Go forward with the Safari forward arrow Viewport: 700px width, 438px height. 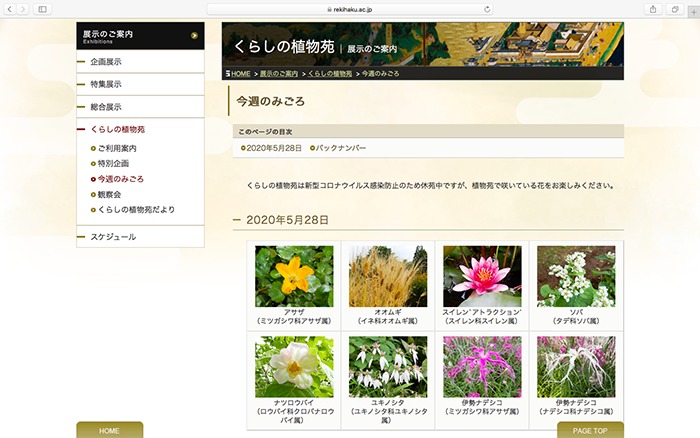[x=22, y=9]
